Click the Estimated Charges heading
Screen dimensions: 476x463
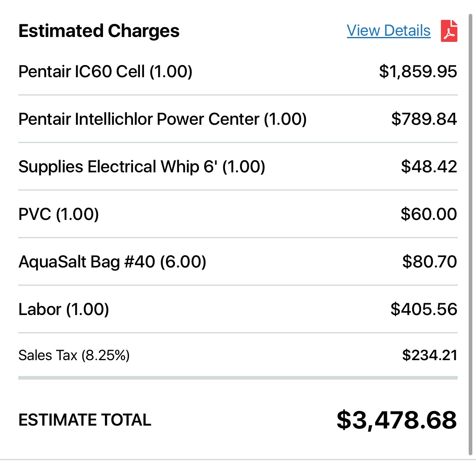click(x=99, y=31)
